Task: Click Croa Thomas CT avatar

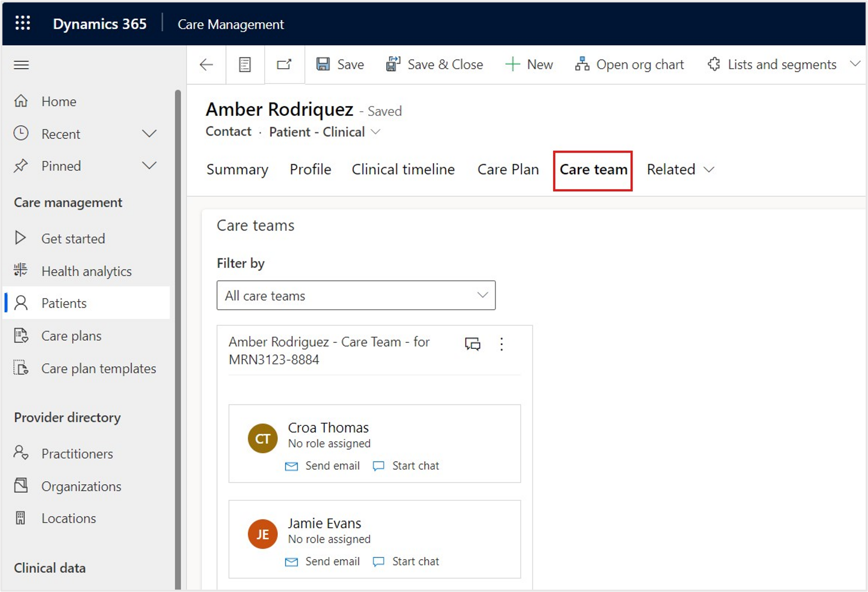Action: (262, 438)
